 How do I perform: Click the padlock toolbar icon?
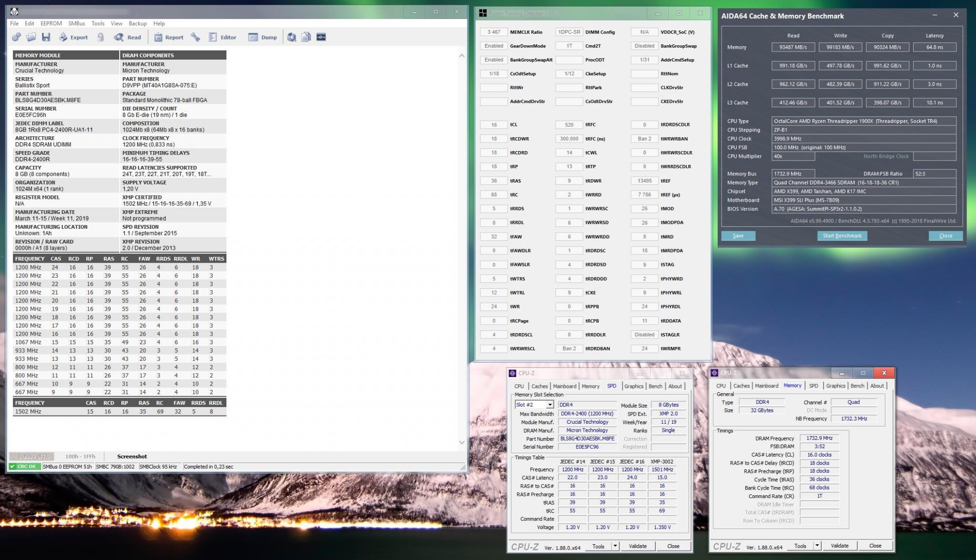(101, 37)
